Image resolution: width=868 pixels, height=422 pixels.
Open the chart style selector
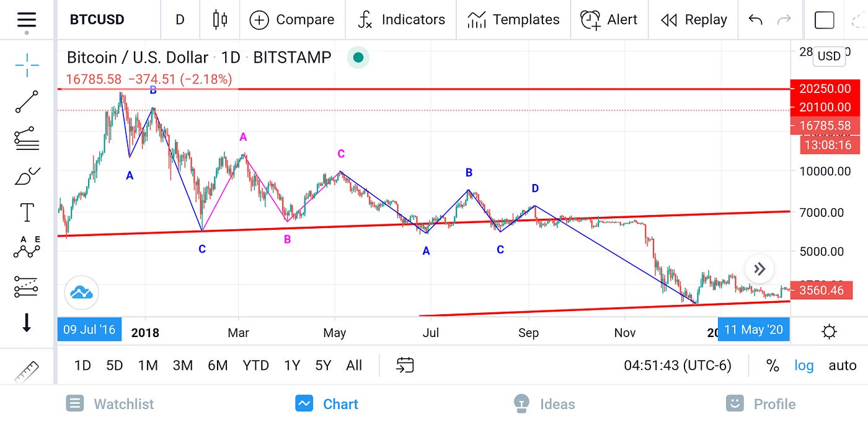(x=219, y=19)
